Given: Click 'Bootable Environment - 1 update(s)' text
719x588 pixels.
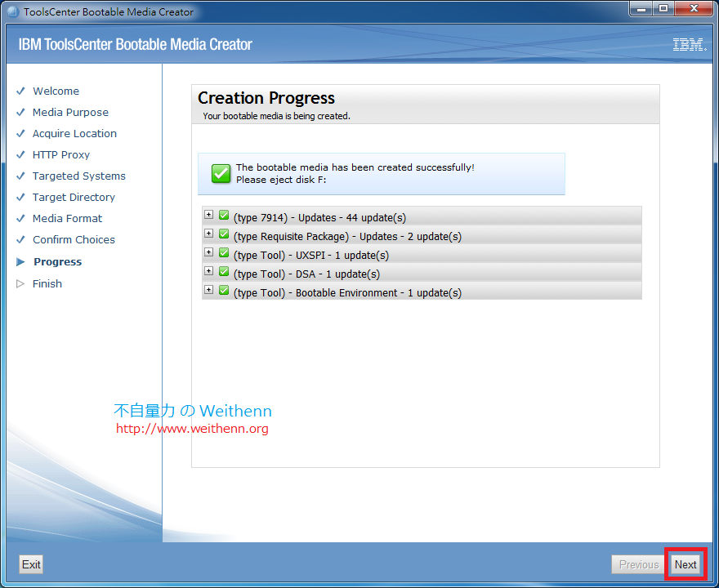Looking at the screenshot, I should (x=378, y=293).
